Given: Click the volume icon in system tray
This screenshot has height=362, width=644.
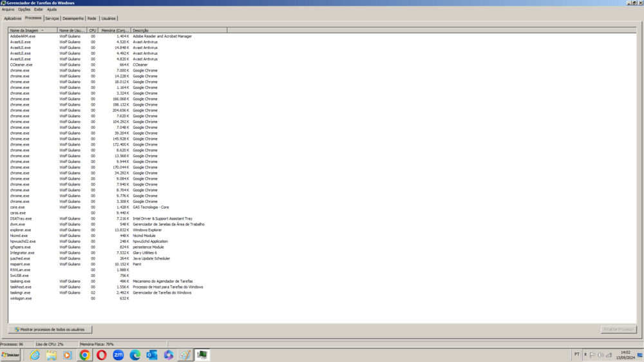Looking at the screenshot, I should 600,355.
